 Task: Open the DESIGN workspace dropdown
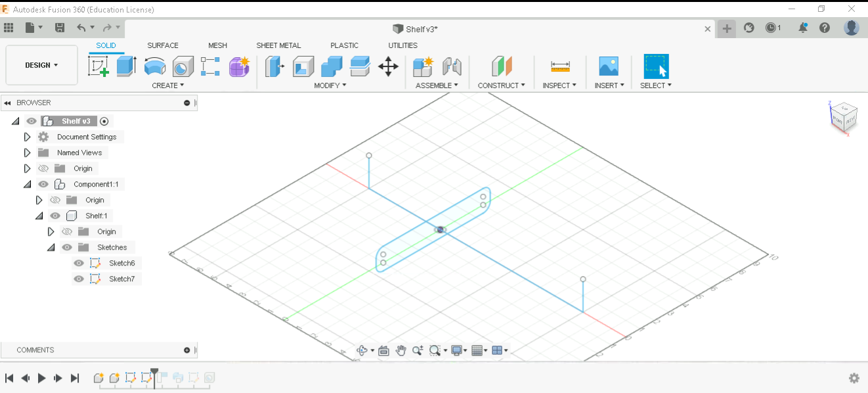click(x=41, y=65)
